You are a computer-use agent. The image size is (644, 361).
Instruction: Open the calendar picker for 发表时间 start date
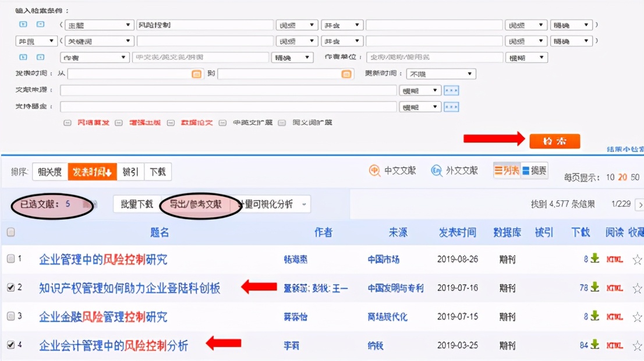point(196,74)
